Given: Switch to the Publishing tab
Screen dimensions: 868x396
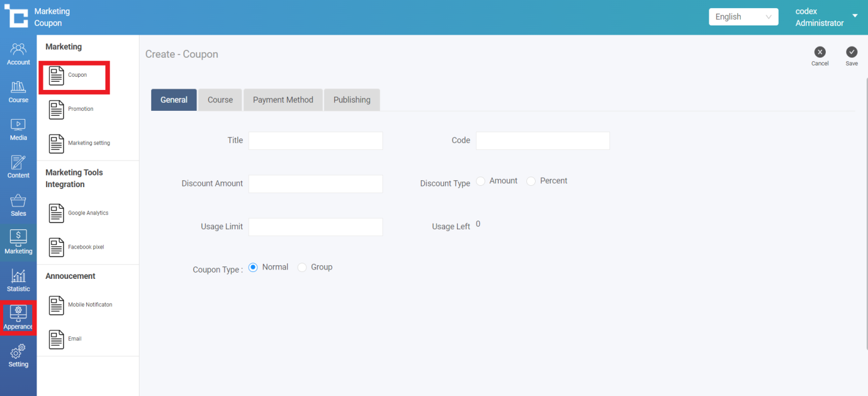Looking at the screenshot, I should pos(352,100).
